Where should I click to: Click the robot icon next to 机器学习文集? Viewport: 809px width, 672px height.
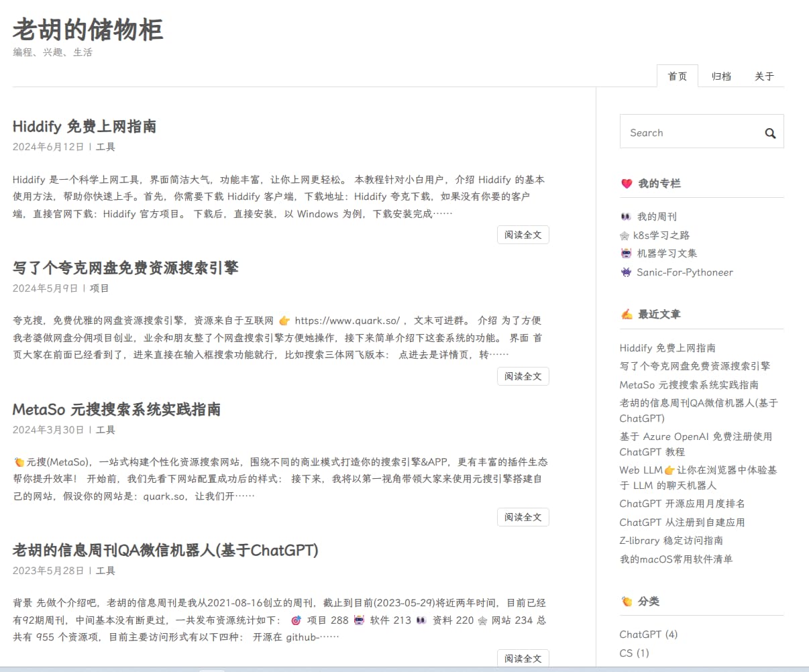625,253
